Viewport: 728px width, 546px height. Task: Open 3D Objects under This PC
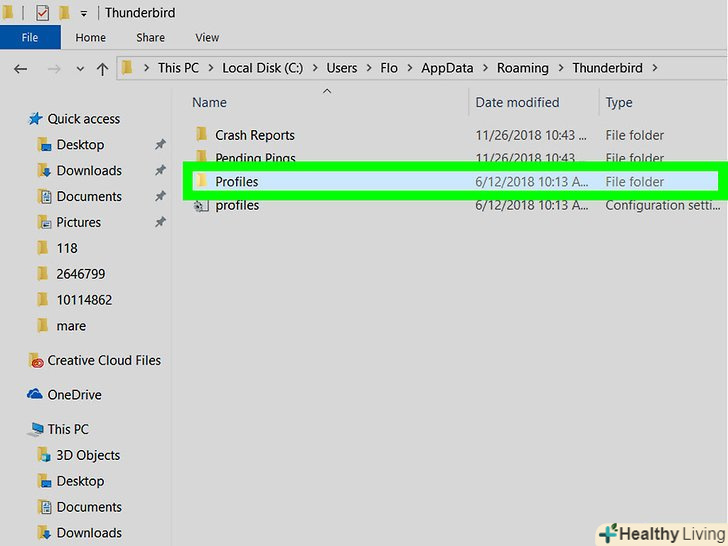point(88,455)
